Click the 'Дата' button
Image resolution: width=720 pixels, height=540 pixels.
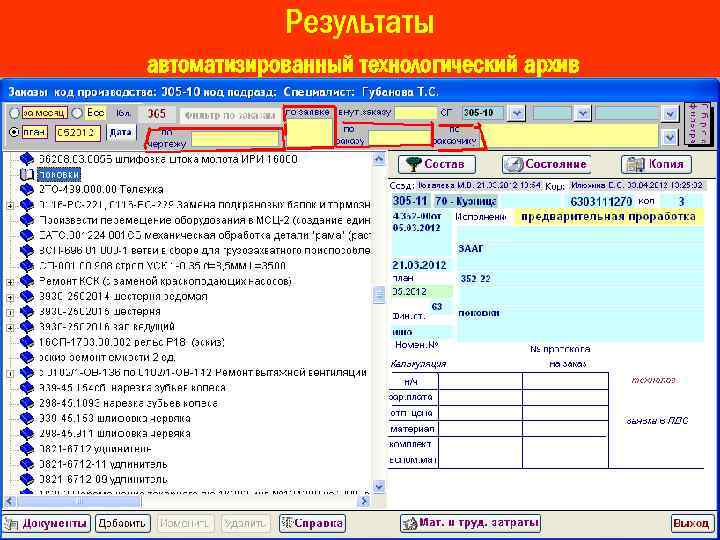coord(120,132)
